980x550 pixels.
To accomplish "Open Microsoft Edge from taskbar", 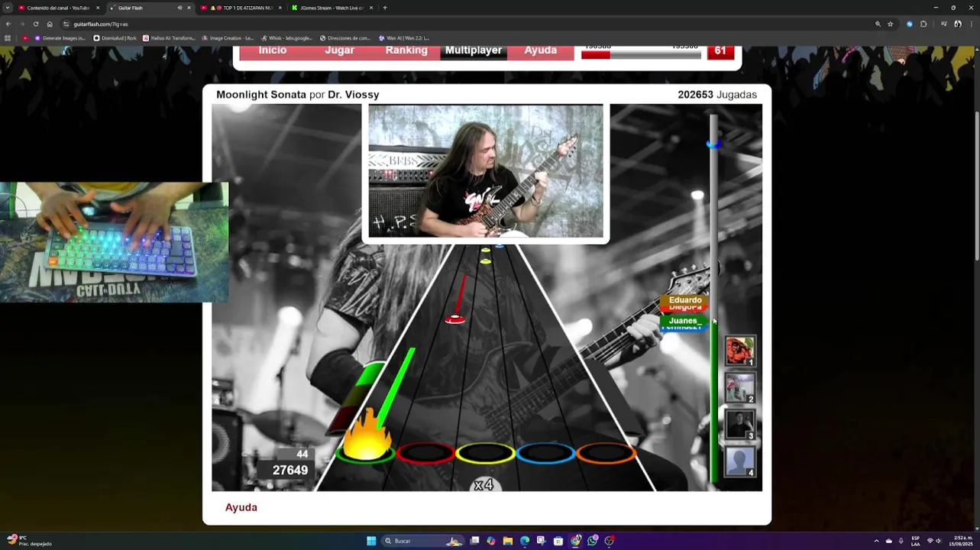I will [525, 541].
